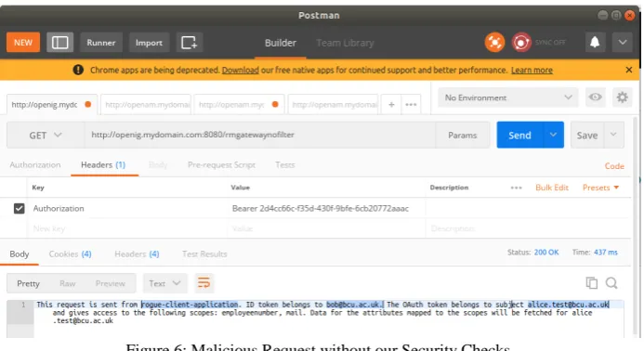The image size is (644, 351).
Task: Click the request URL field
Action: click(260, 135)
